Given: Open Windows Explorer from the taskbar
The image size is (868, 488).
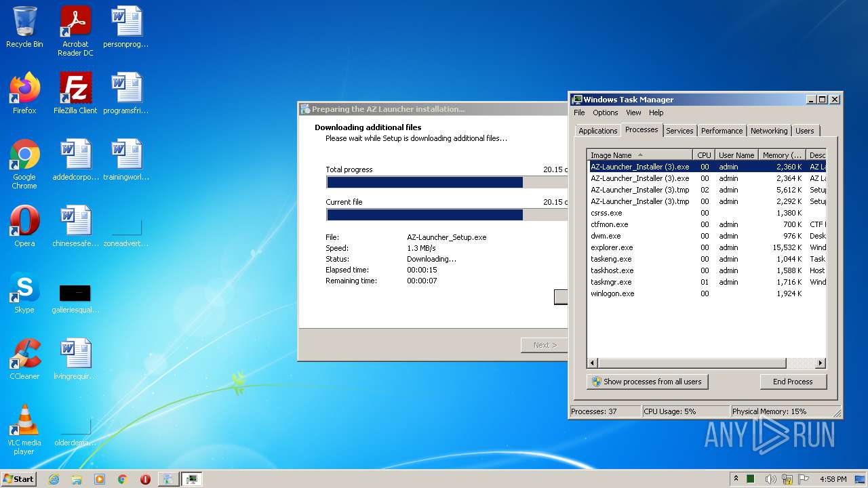Looking at the screenshot, I should [x=77, y=479].
